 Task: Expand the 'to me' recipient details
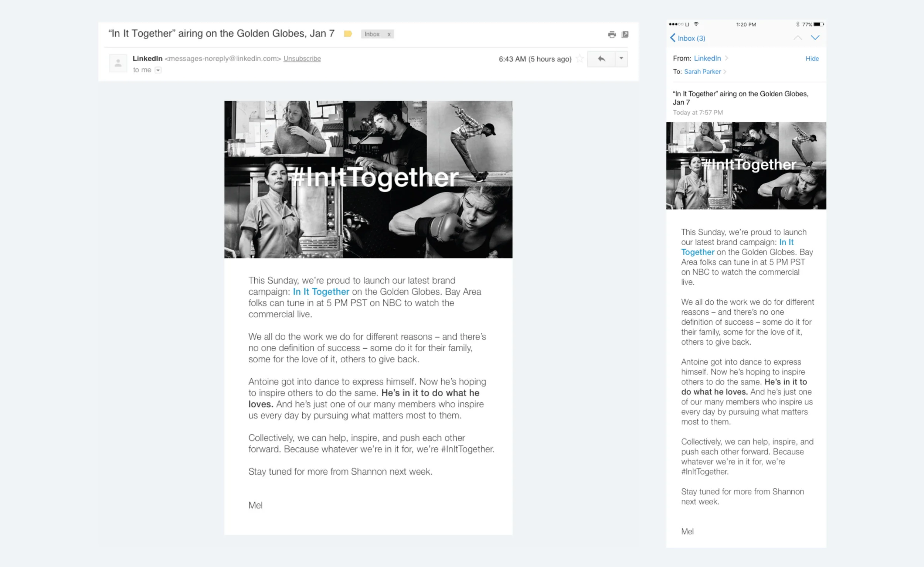pyautogui.click(x=158, y=70)
